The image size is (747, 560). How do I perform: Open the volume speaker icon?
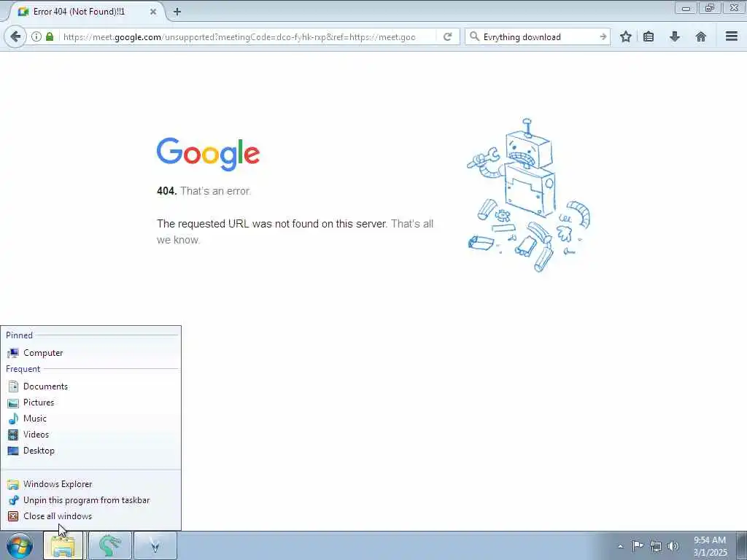click(673, 546)
